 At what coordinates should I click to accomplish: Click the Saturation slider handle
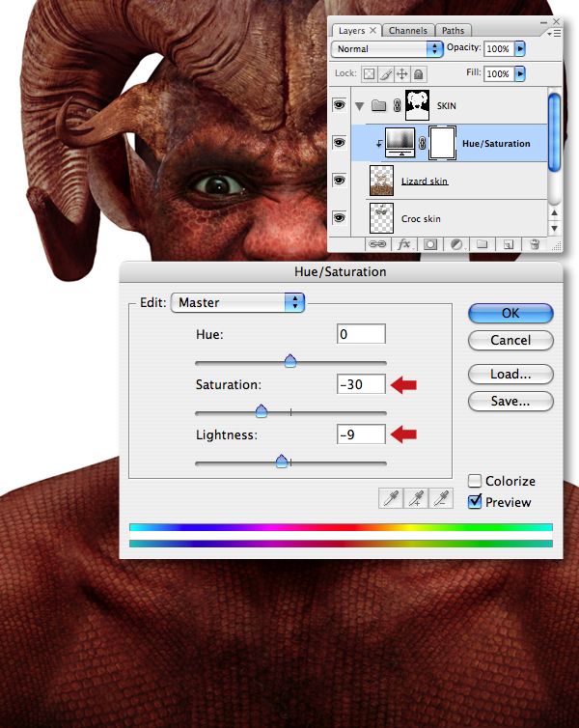pyautogui.click(x=262, y=411)
